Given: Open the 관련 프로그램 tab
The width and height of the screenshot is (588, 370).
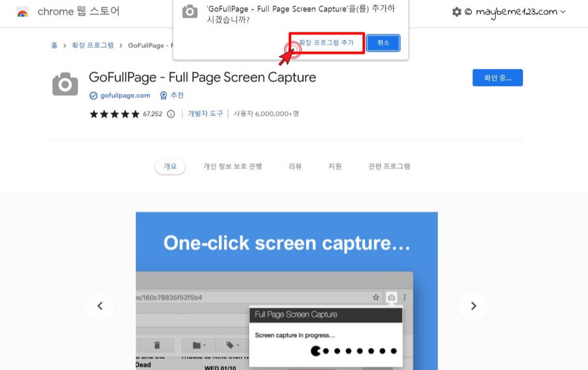Looking at the screenshot, I should [389, 166].
